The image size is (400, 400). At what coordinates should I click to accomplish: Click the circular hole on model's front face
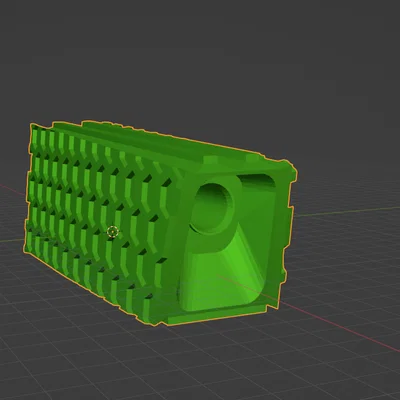212,207
